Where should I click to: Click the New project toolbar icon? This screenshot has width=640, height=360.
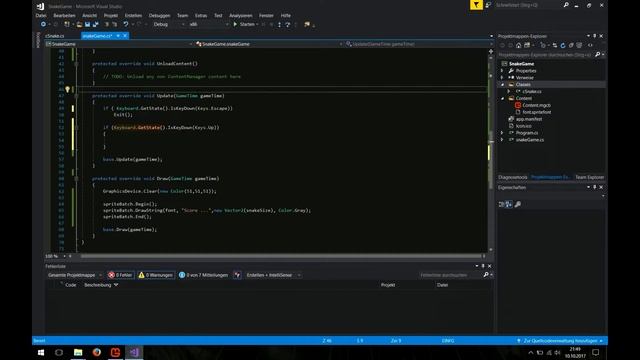coord(67,24)
